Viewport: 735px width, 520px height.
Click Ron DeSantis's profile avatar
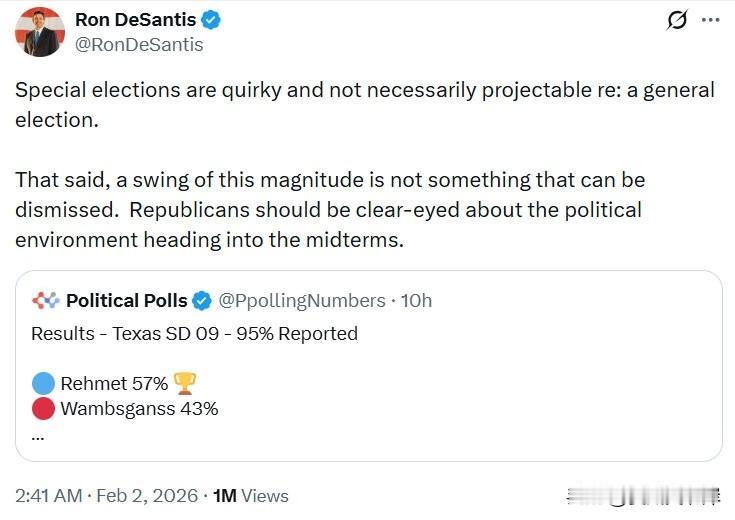point(40,31)
